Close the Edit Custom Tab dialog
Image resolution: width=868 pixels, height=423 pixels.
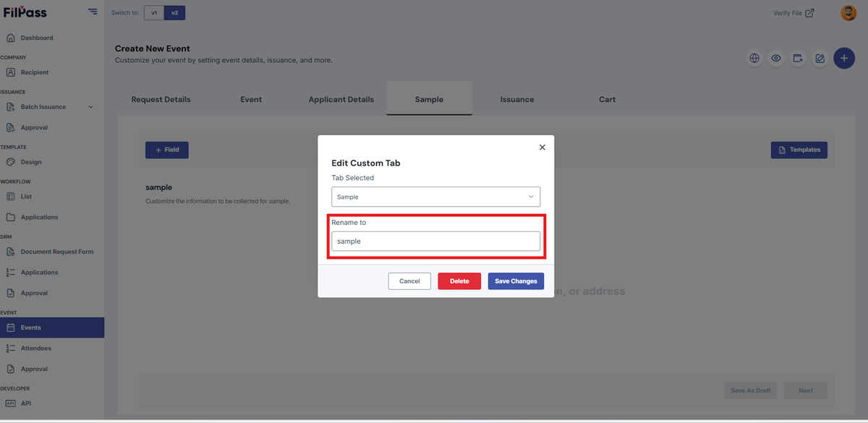click(x=542, y=147)
